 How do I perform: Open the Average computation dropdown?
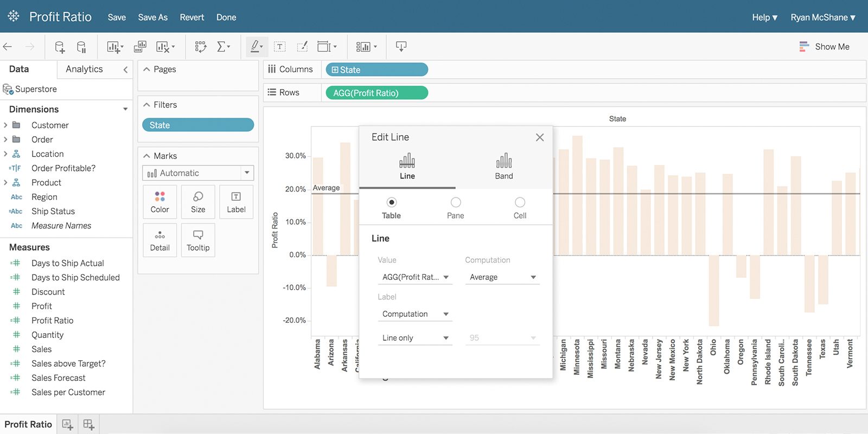[x=502, y=277]
